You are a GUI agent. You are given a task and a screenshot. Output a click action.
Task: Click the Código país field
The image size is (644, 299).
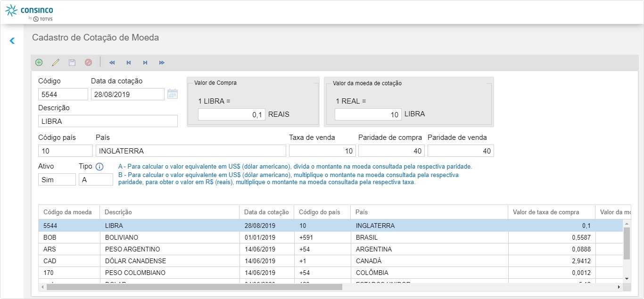[x=66, y=151]
